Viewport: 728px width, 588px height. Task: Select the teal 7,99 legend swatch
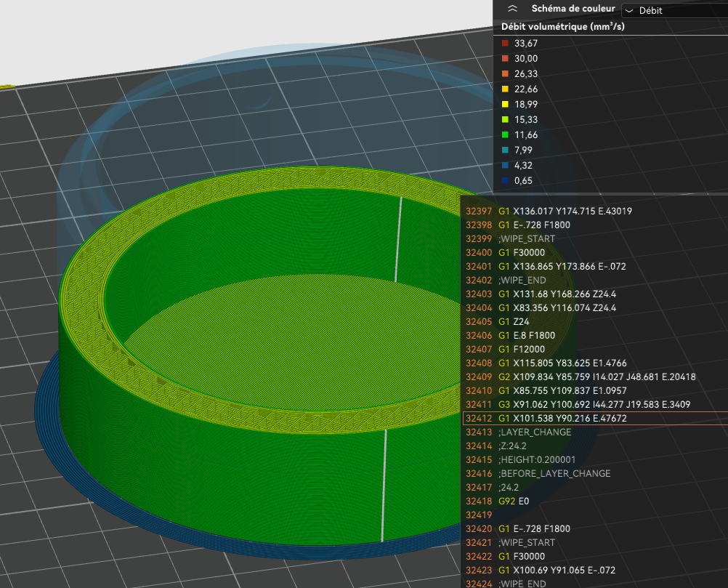point(506,150)
